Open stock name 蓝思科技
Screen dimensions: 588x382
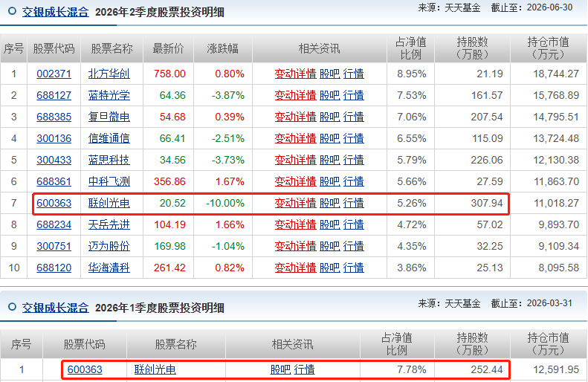coord(109,160)
